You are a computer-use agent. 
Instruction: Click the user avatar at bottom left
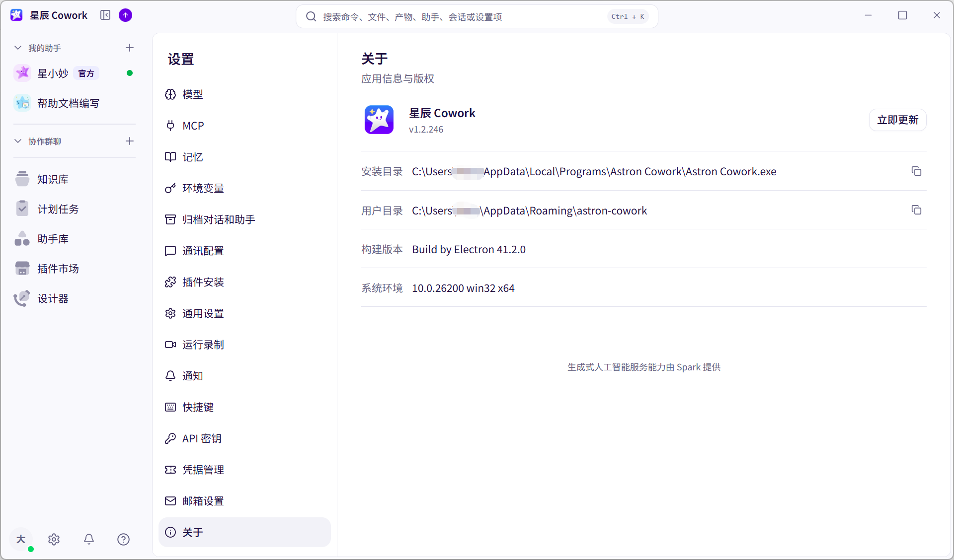21,539
